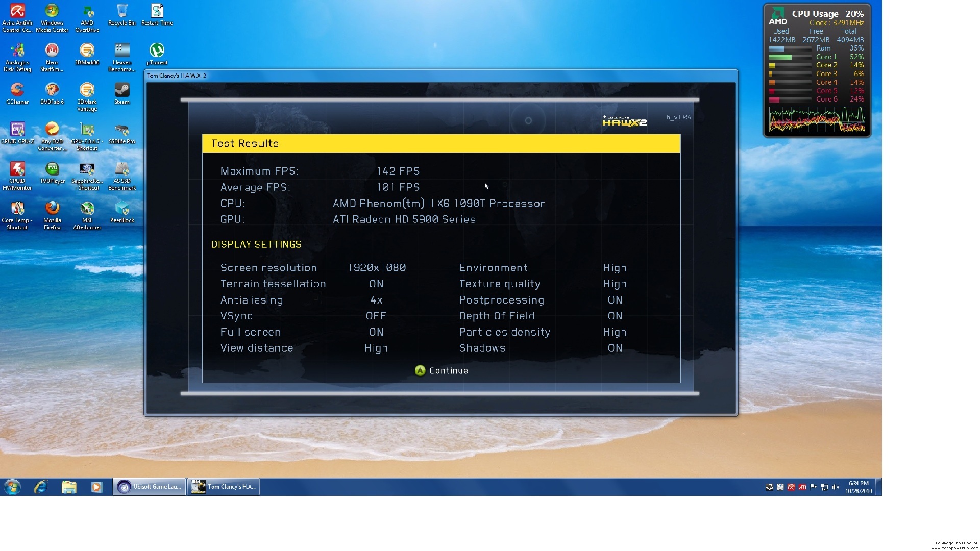The width and height of the screenshot is (980, 551).
Task: Open Auslogics Disk Defrag shortcut
Action: (x=17, y=58)
